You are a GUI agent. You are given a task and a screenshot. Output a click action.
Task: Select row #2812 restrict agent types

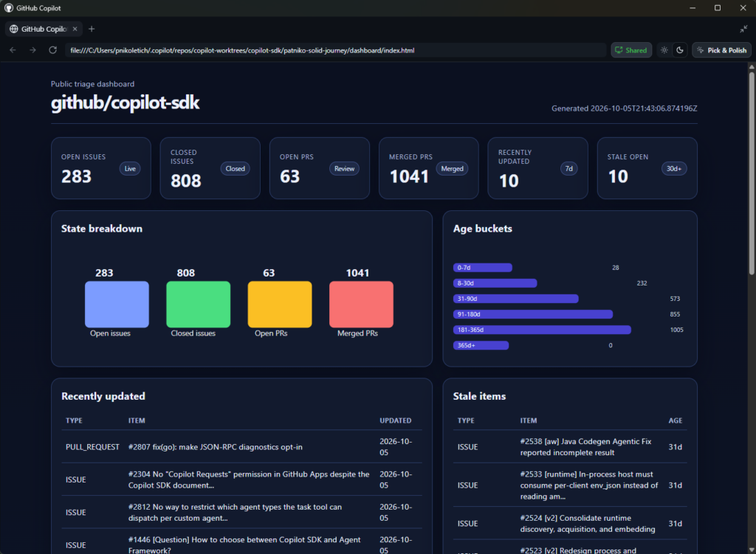(241, 513)
